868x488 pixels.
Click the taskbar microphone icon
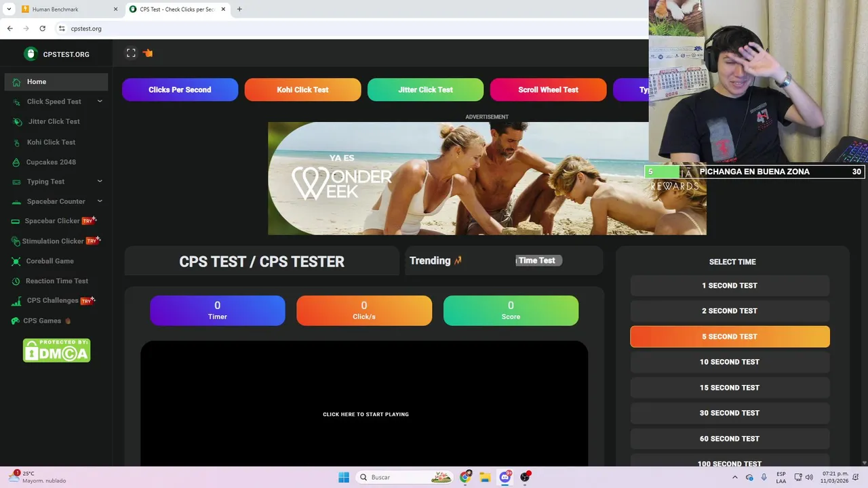tap(764, 477)
